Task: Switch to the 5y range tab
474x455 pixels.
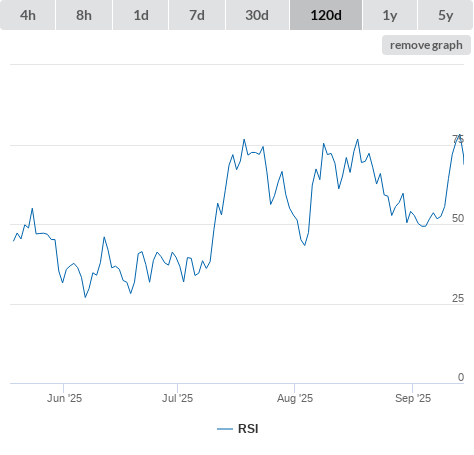Action: tap(446, 15)
